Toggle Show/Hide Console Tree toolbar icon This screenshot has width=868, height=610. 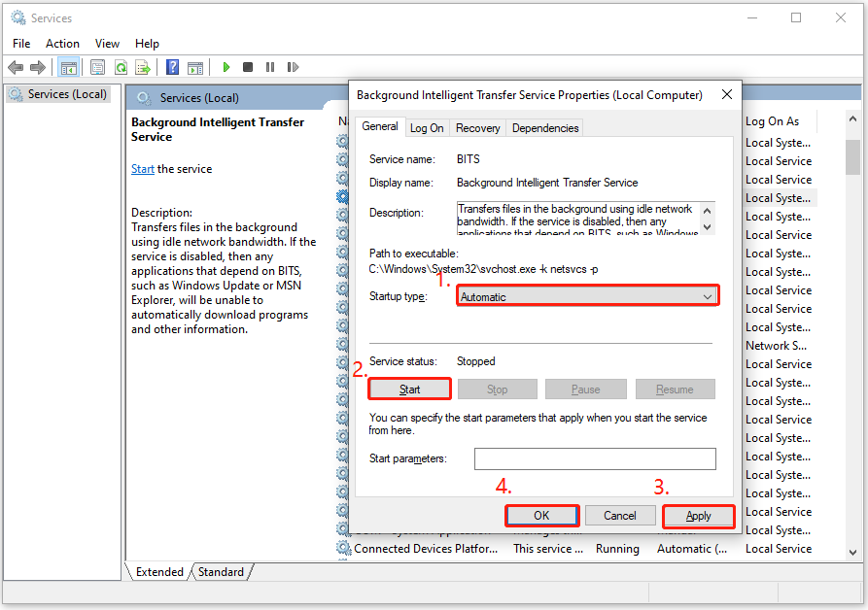(x=68, y=67)
